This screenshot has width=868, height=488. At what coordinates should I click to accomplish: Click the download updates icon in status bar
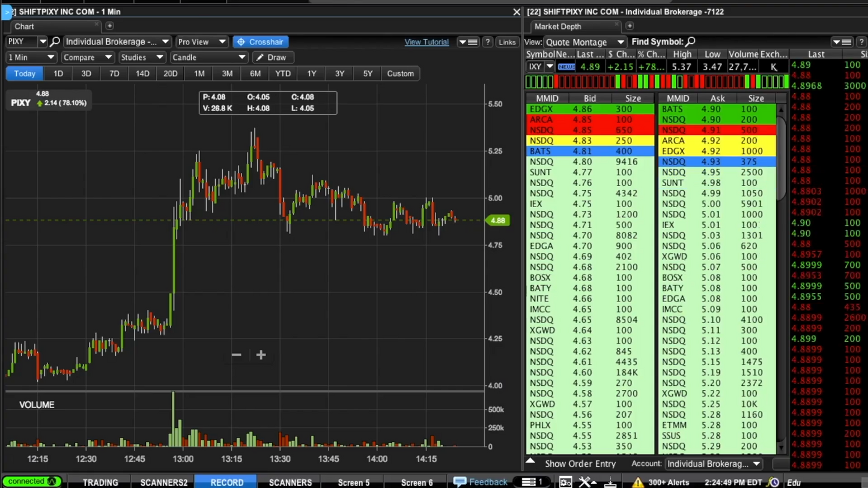pos(611,481)
